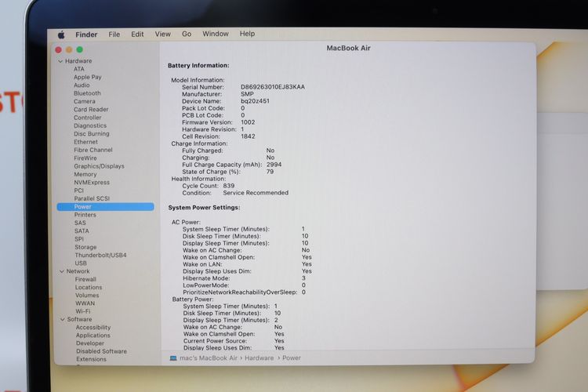Click the System Power Settings heading
Screen dimensions: 588x392
(x=204, y=208)
